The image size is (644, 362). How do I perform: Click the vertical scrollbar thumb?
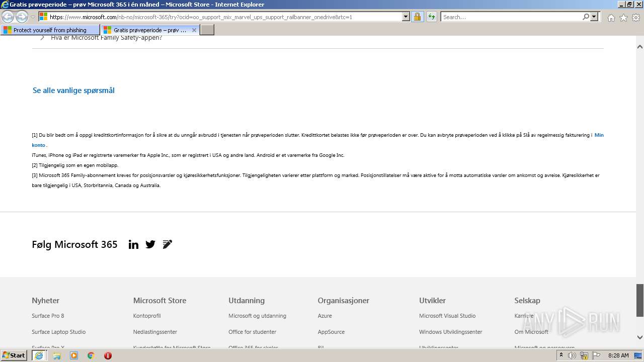click(x=640, y=300)
